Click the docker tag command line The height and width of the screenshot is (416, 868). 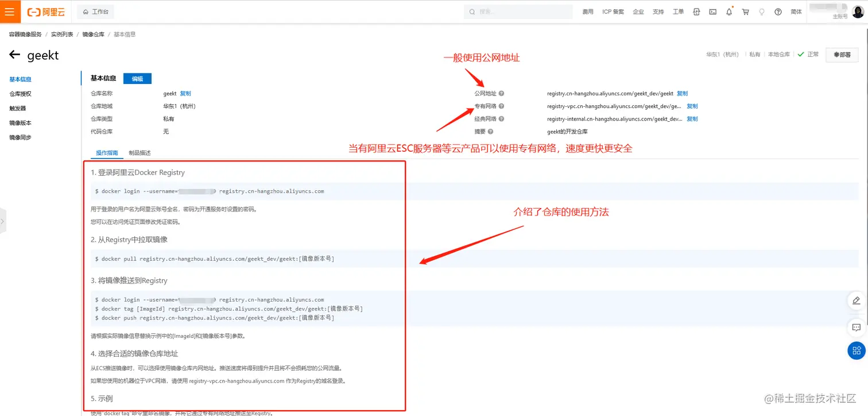point(229,309)
